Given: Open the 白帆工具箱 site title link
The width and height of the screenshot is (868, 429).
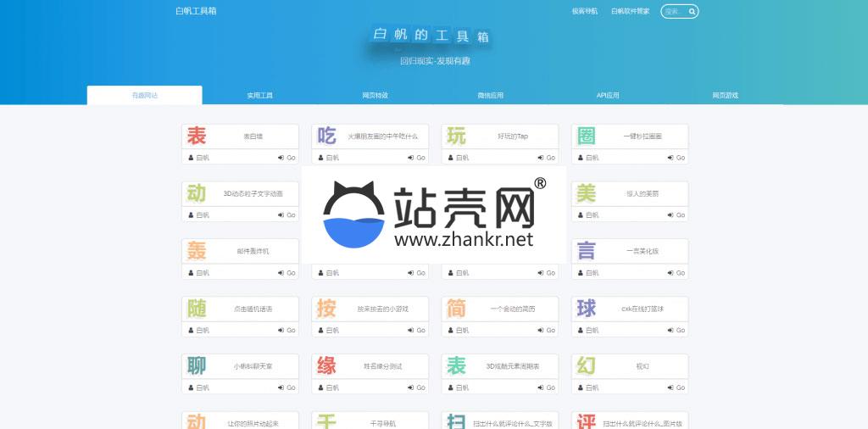Looking at the screenshot, I should (x=196, y=10).
